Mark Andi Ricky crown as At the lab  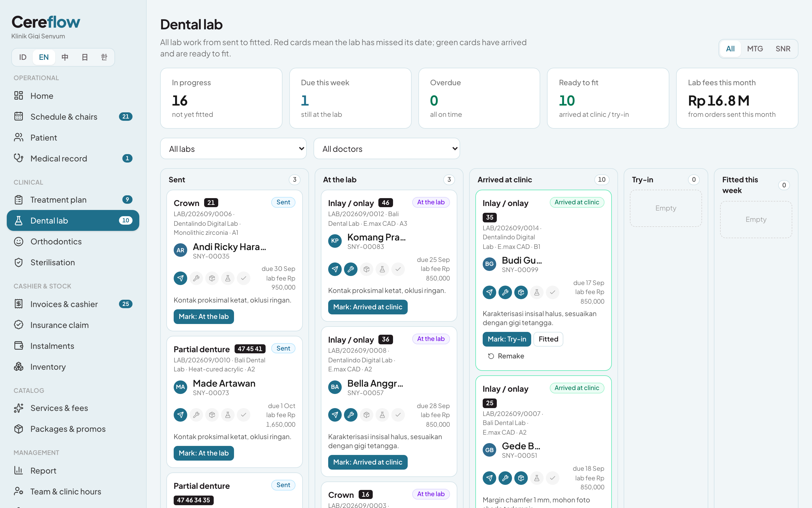204,316
